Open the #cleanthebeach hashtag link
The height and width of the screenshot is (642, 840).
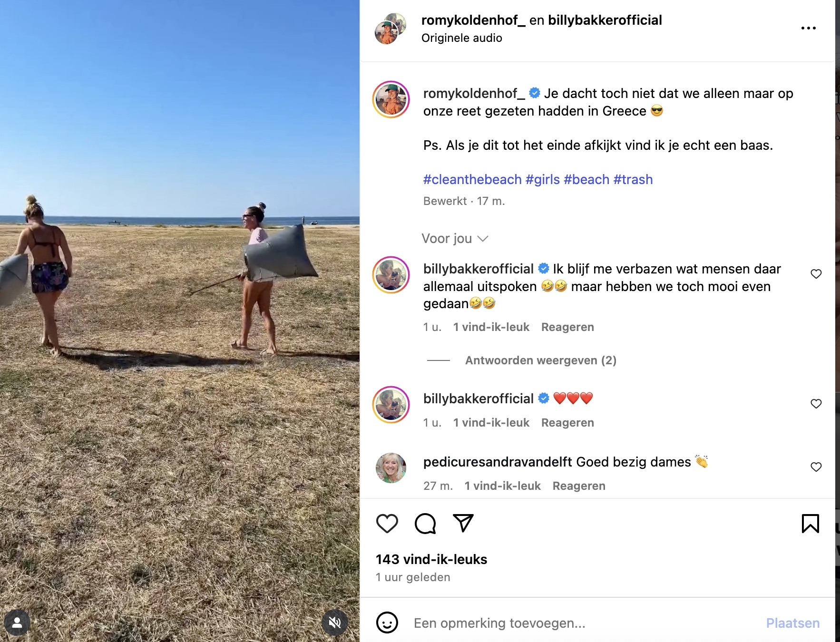click(472, 180)
